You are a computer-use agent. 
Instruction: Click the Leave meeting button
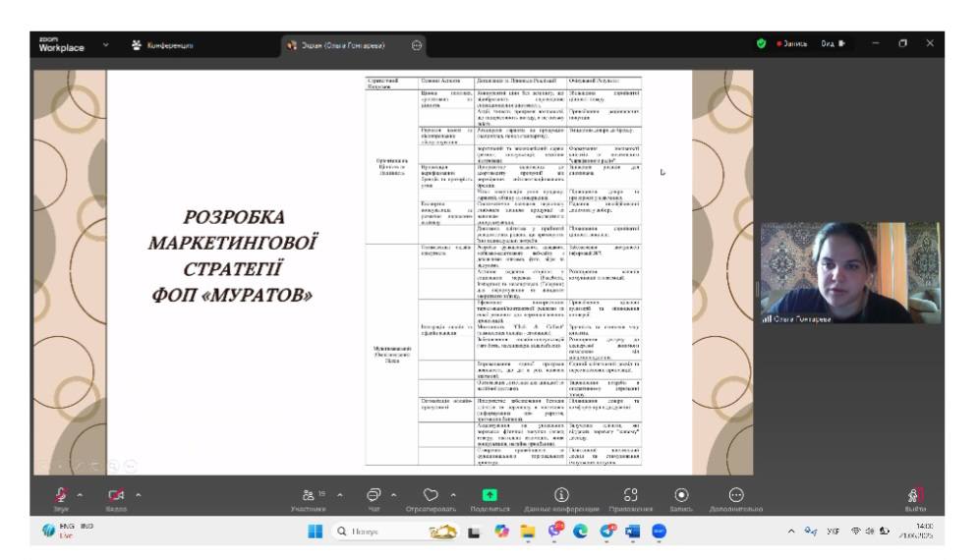tap(915, 496)
